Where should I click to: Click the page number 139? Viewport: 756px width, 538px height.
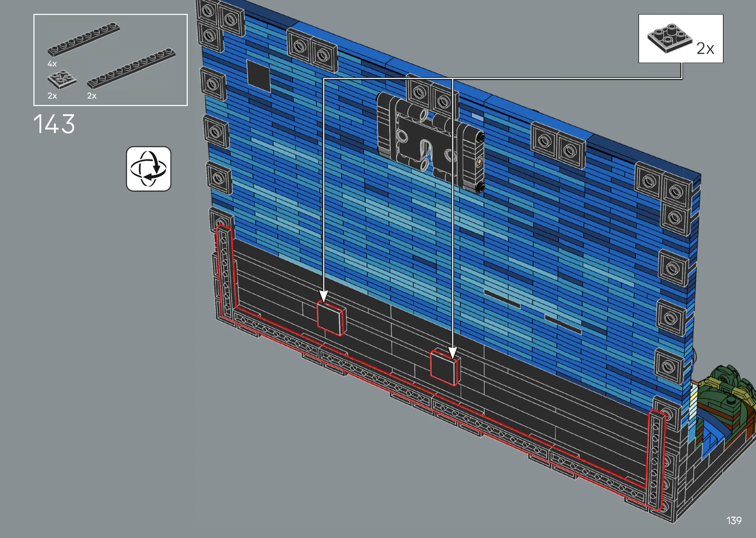pyautogui.click(x=734, y=521)
